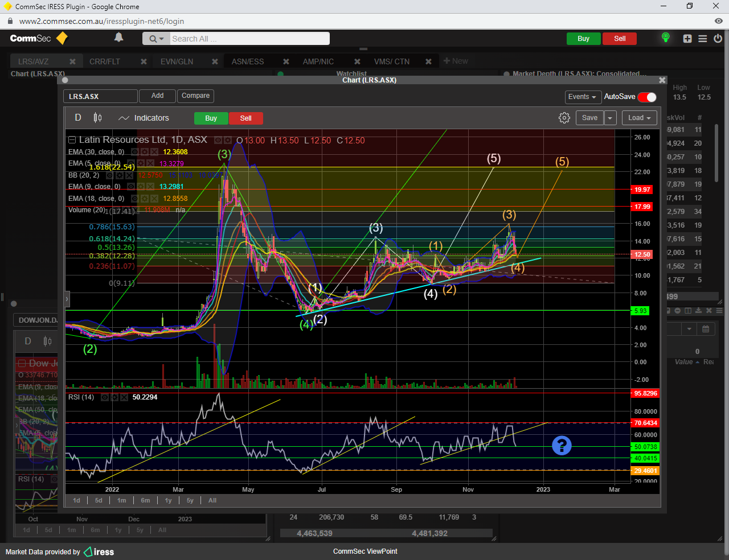Open the dropdown arrow beside Save
This screenshot has height=560, width=729.
[x=610, y=118]
